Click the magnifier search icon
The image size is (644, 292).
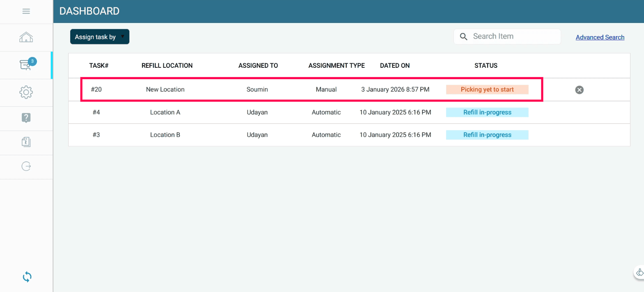[x=464, y=37]
